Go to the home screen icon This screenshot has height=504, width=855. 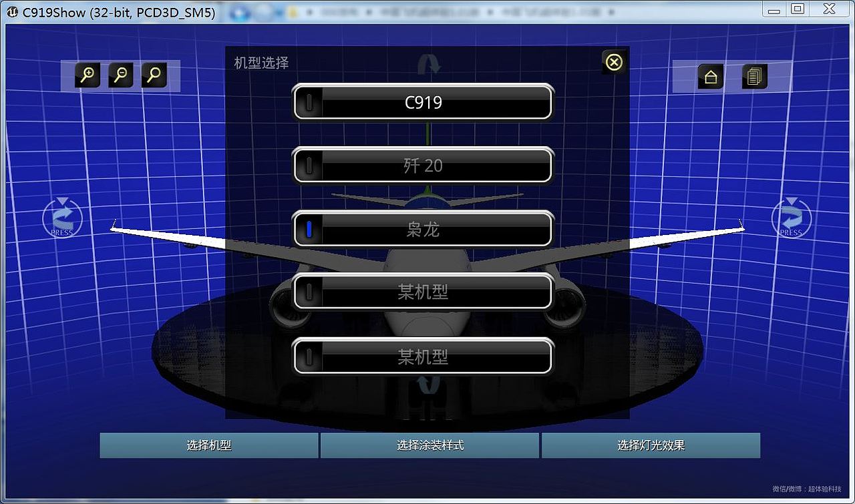click(x=711, y=77)
